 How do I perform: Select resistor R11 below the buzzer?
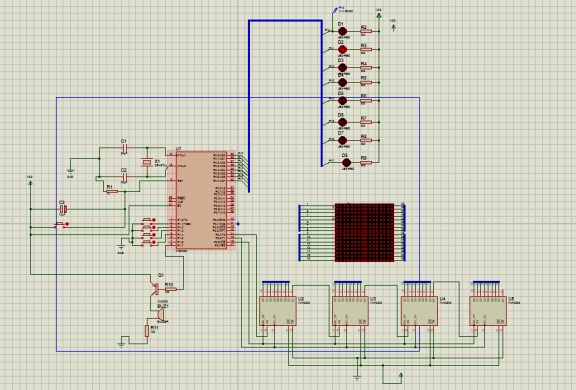point(147,331)
